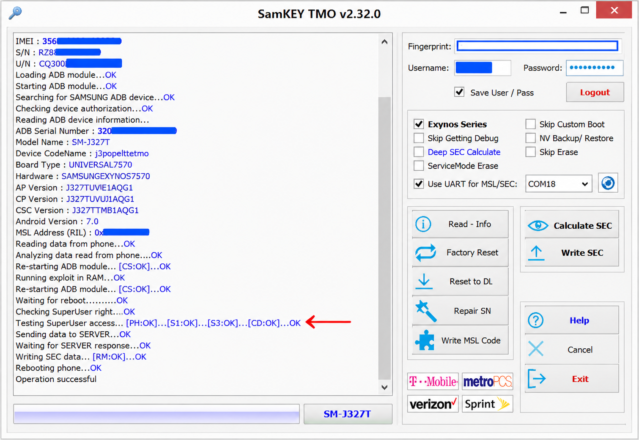The image size is (639, 440).
Task: Enable the Deep SEC Calculate option
Action: 419,152
